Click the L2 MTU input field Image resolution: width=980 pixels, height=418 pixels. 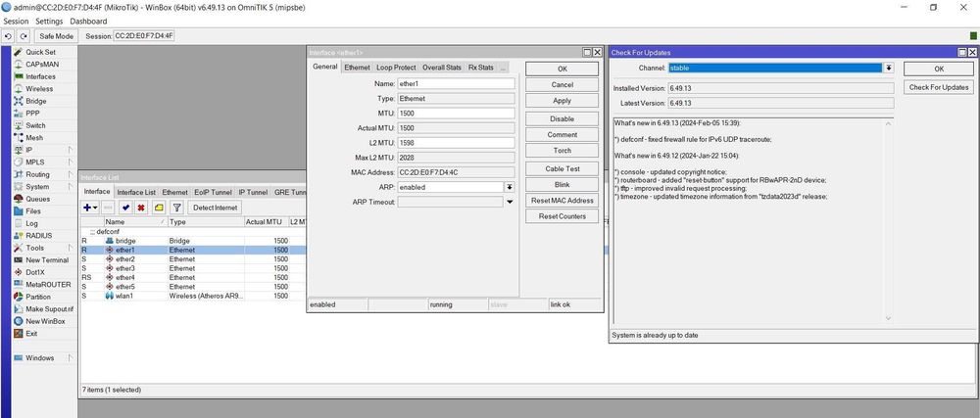[456, 143]
